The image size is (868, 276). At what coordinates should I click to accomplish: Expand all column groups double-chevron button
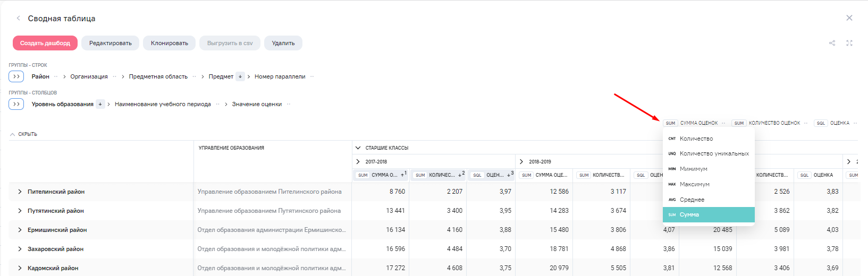(16, 104)
